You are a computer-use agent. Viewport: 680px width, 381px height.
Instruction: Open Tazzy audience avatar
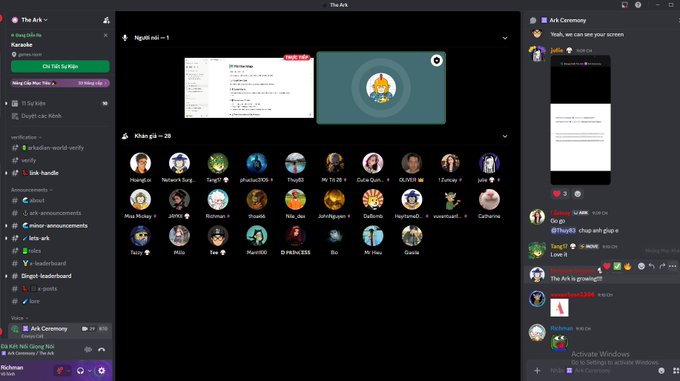click(140, 236)
